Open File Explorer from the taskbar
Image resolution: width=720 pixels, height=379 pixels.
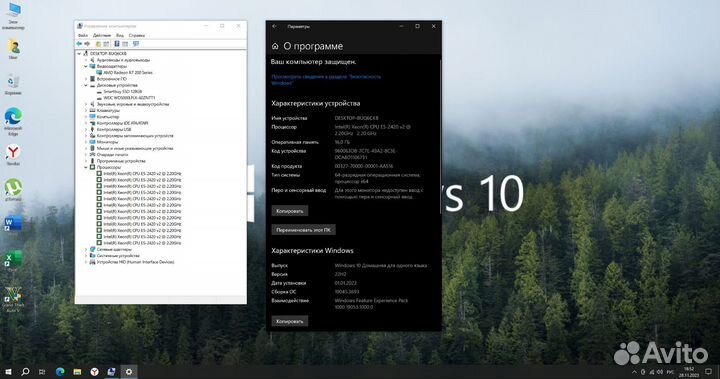pyautogui.click(x=77, y=372)
